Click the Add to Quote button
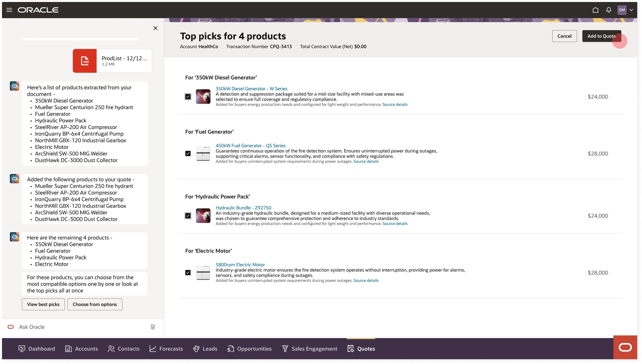642x364 pixels. [x=601, y=36]
